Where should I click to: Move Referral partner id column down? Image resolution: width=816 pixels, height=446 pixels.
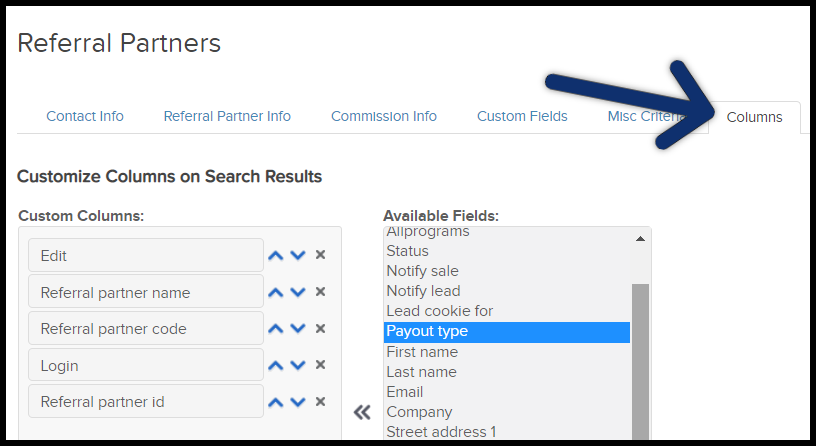pos(298,402)
